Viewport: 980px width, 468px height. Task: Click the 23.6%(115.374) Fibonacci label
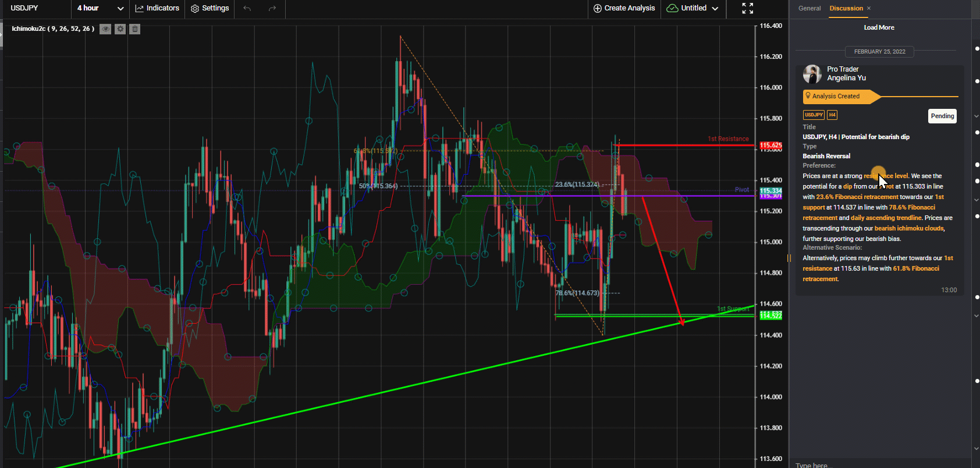[577, 185]
